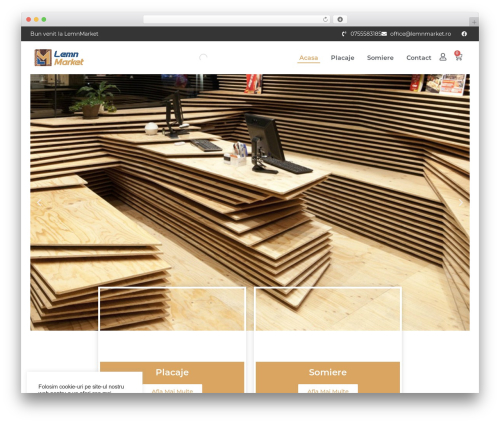Click office@lemnmarket.ro email link
The image size is (500, 423).
pyautogui.click(x=420, y=34)
